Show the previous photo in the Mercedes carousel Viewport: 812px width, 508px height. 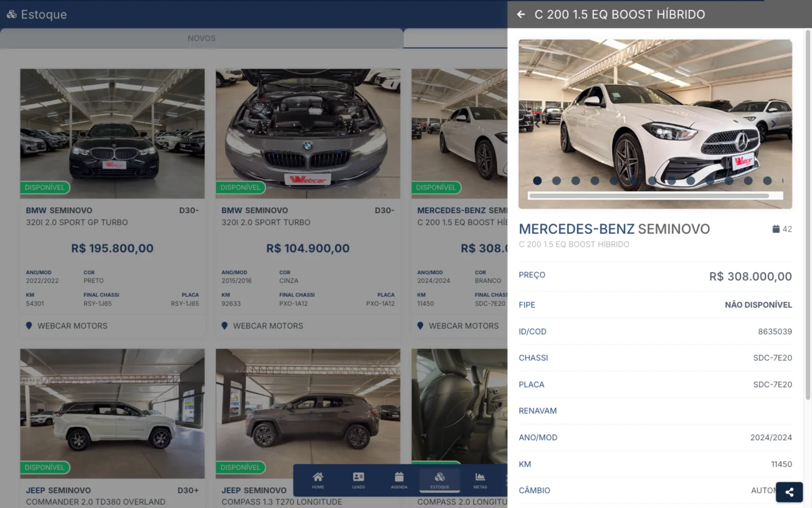pos(537,124)
